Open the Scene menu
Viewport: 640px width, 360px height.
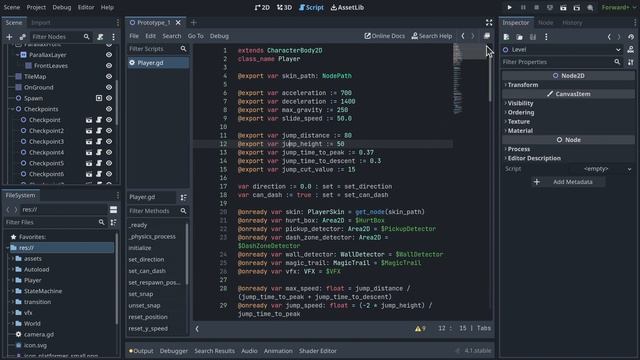(11, 7)
